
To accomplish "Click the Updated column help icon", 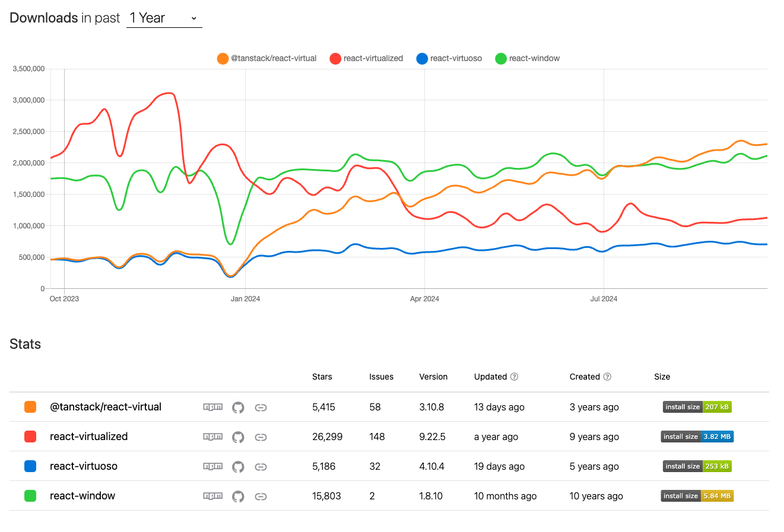I will pyautogui.click(x=515, y=377).
